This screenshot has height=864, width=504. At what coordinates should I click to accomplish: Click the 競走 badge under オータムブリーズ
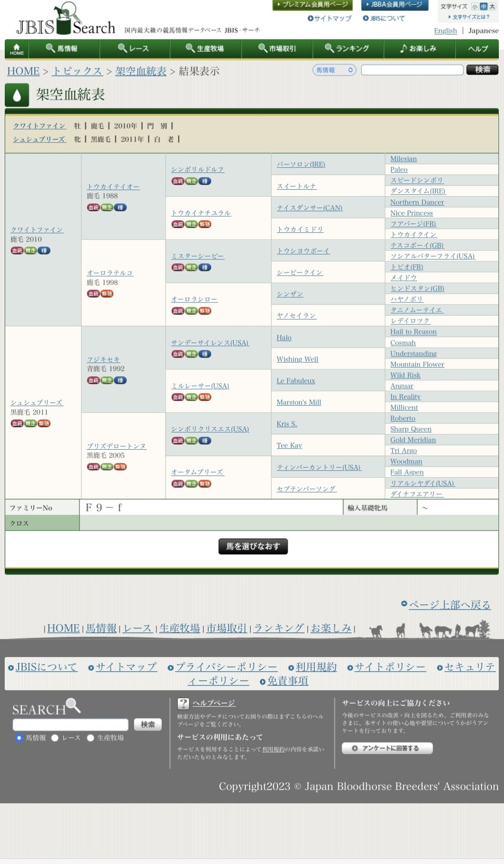[x=191, y=484]
